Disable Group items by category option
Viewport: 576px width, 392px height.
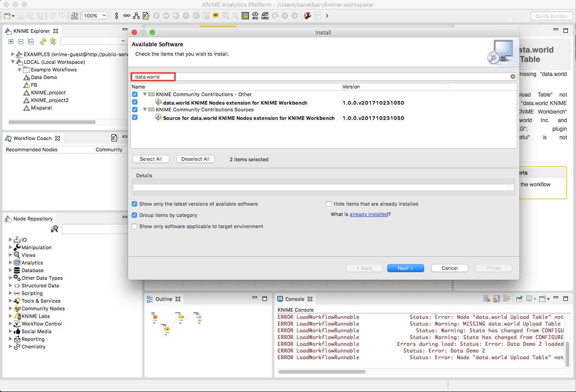(134, 215)
